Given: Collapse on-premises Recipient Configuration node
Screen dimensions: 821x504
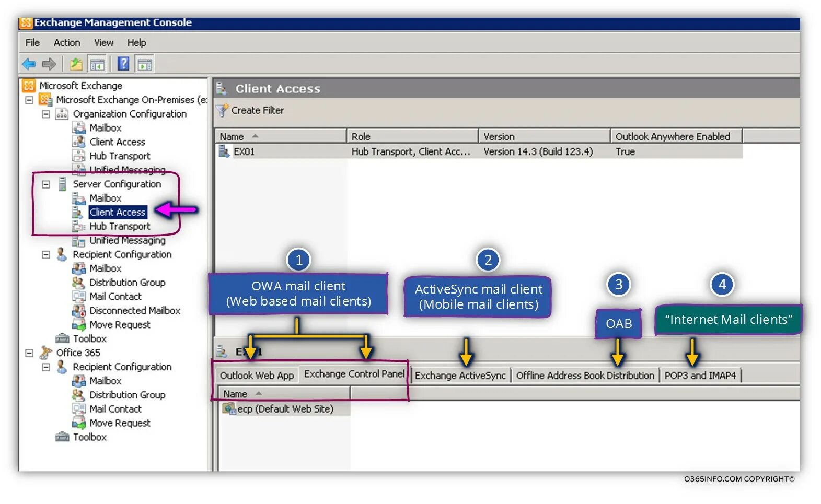Looking at the screenshot, I should coord(46,255).
